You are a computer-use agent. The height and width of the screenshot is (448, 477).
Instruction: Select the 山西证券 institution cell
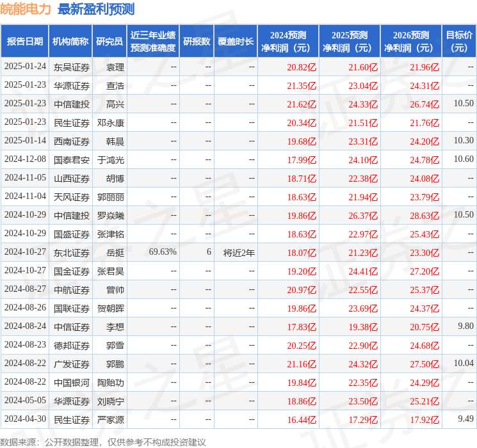(x=72, y=179)
